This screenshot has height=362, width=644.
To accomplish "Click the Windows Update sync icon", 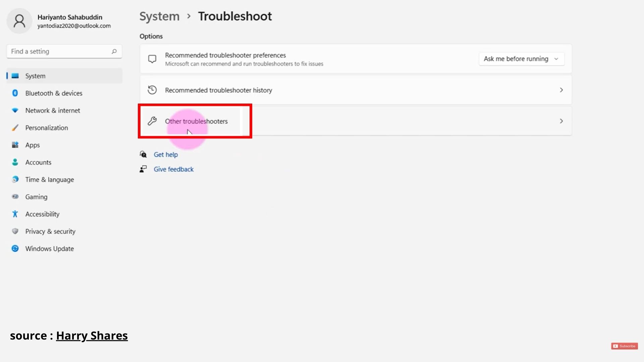I will (15, 248).
